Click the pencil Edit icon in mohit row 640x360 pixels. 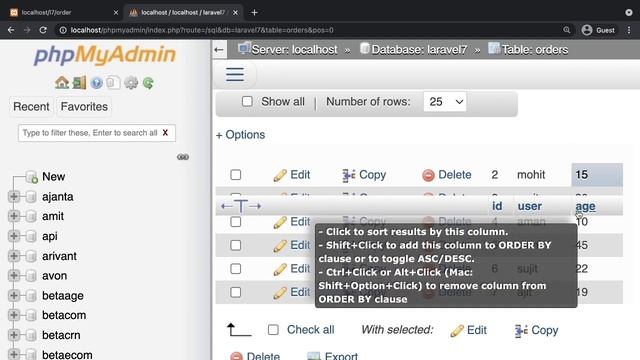[280, 175]
